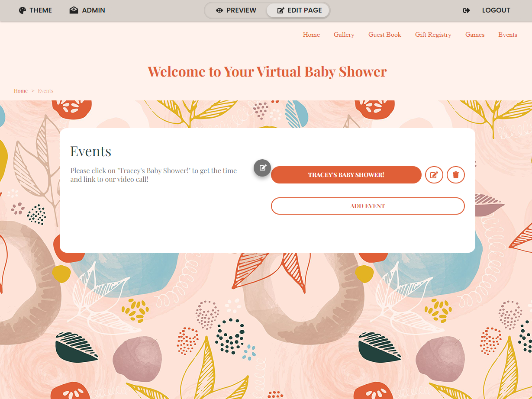Switch to Edit Page mode
The image size is (532, 399).
click(x=298, y=10)
